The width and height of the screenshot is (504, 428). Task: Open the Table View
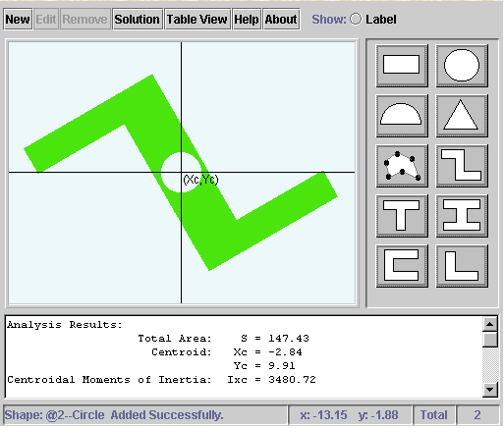pyautogui.click(x=197, y=20)
